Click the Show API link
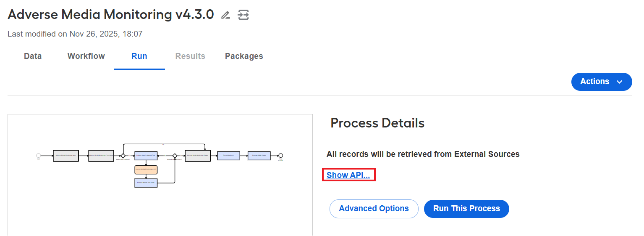 [348, 175]
